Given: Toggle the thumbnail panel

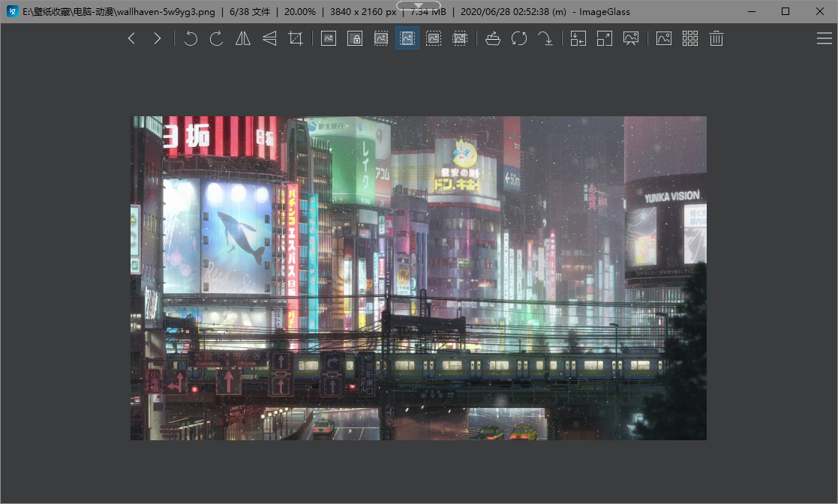Looking at the screenshot, I should [664, 38].
